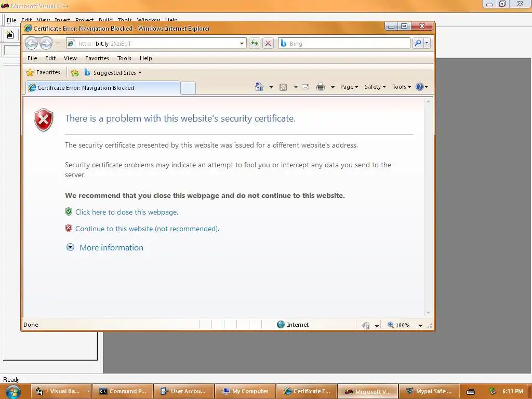Screen dimensions: 532x399
Task: Click the red Stop loading icon
Action: pos(268,43)
